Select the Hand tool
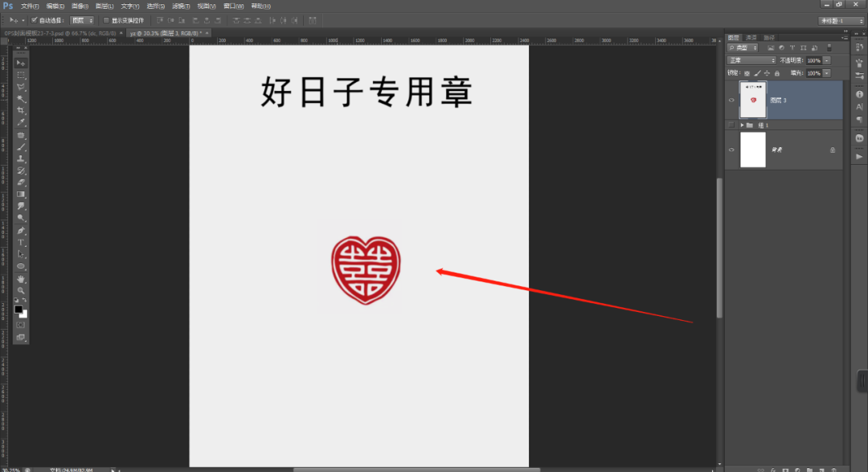This screenshot has height=472, width=868. coord(20,279)
